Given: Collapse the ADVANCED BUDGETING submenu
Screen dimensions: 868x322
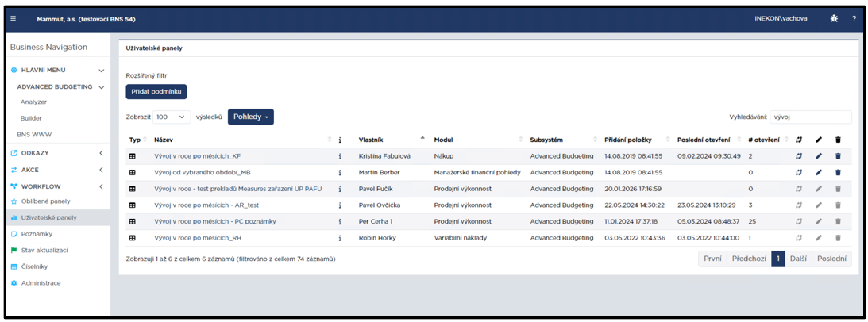Looking at the screenshot, I should coord(102,87).
